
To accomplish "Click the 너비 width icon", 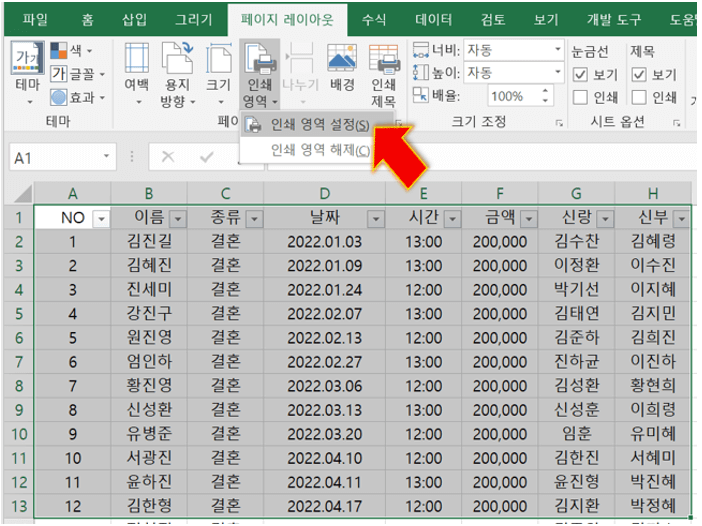I will 420,50.
